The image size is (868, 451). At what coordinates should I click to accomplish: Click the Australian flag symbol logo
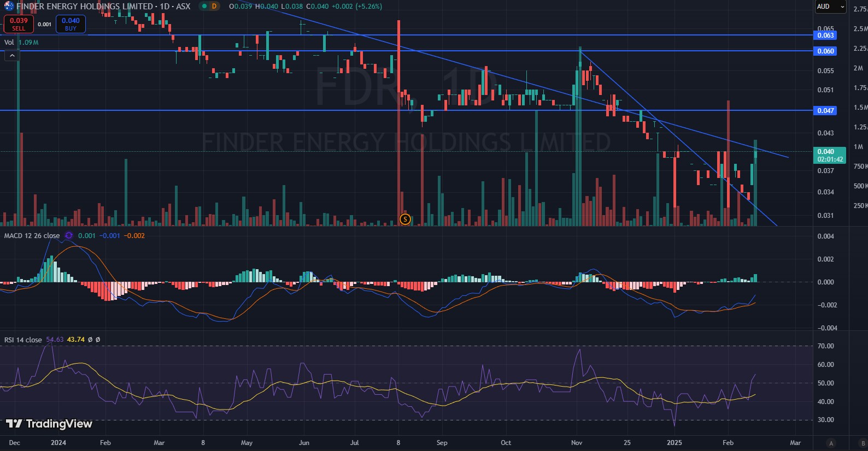[x=9, y=7]
